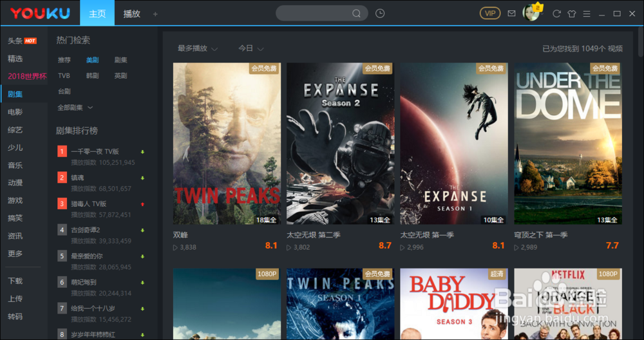Select the 台剧 filter

(64, 91)
